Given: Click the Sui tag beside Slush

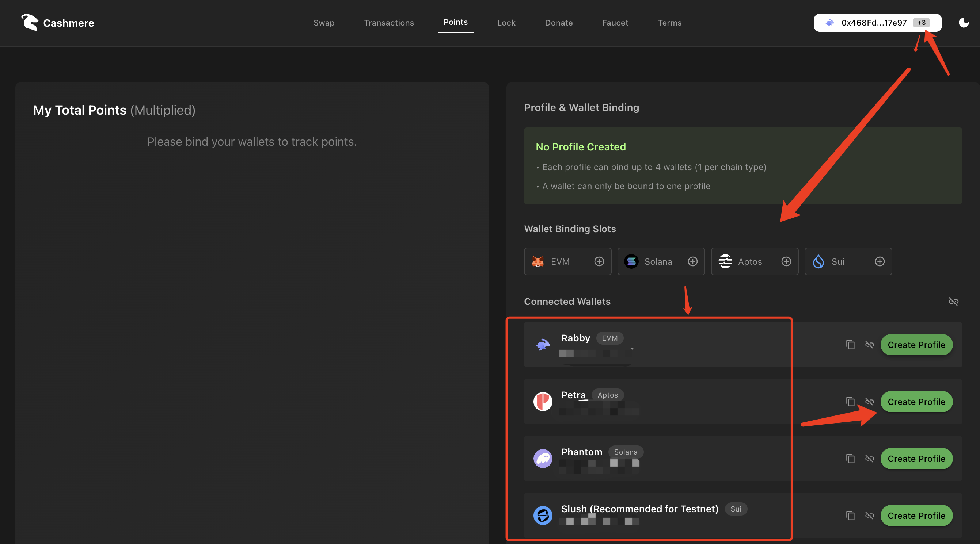Looking at the screenshot, I should 736,509.
